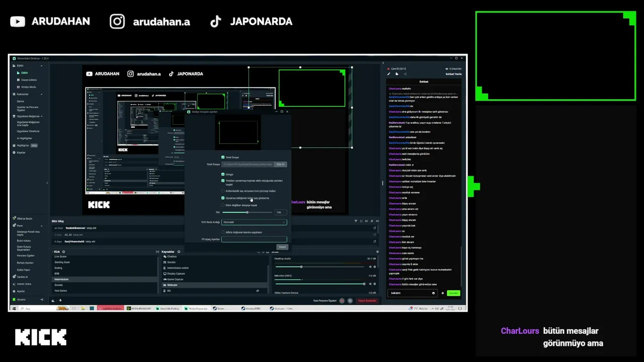Open Desktop Audio settings gear
Image resolution: width=644 pixels, height=362 pixels.
click(375, 267)
